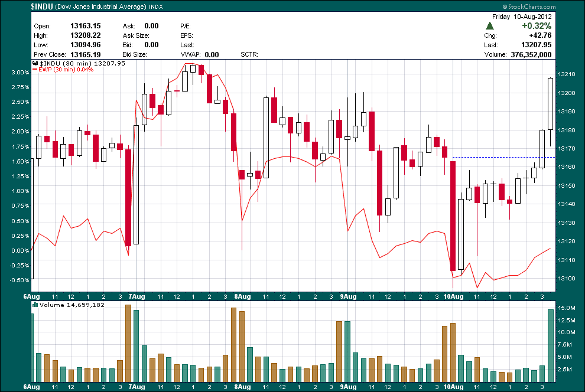Click the 7Aug date label under price chart

pyautogui.click(x=136, y=296)
